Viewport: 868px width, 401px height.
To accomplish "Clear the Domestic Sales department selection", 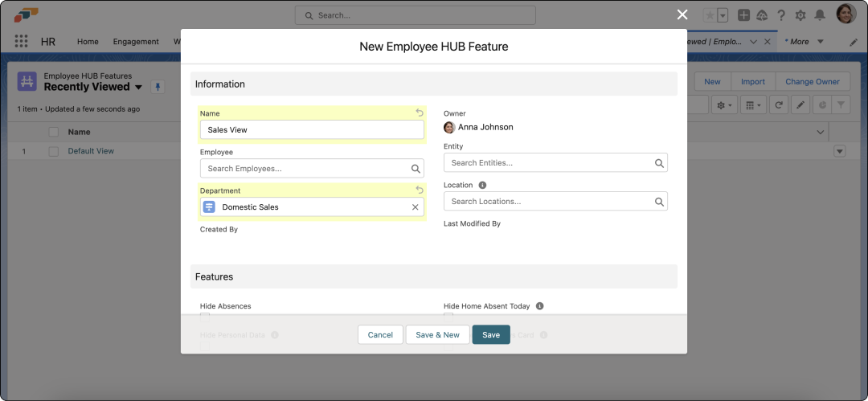I will click(x=415, y=207).
